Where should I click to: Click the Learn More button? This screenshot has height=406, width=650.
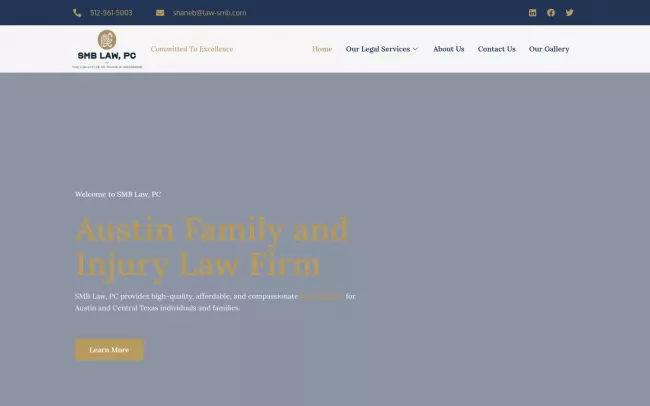pos(109,350)
